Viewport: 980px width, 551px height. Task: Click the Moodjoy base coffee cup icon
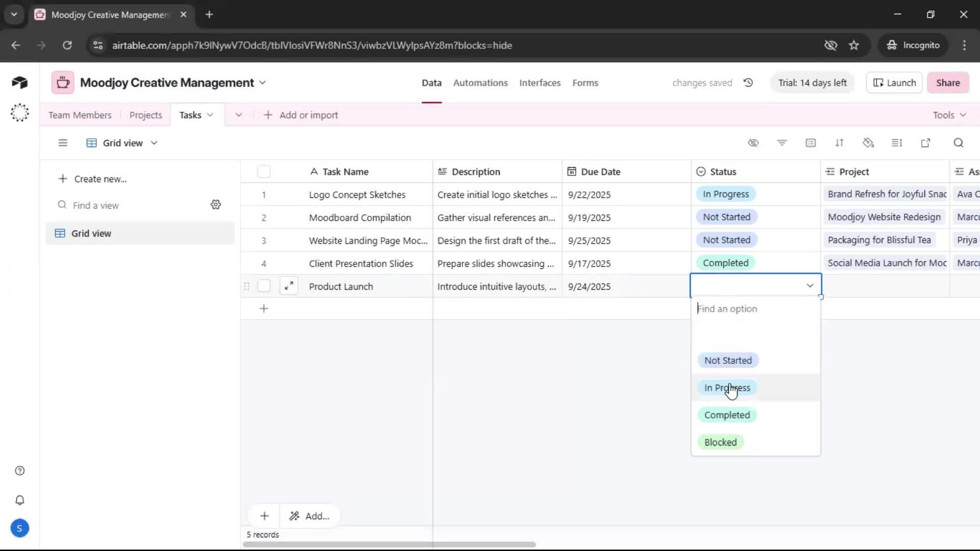click(x=63, y=83)
